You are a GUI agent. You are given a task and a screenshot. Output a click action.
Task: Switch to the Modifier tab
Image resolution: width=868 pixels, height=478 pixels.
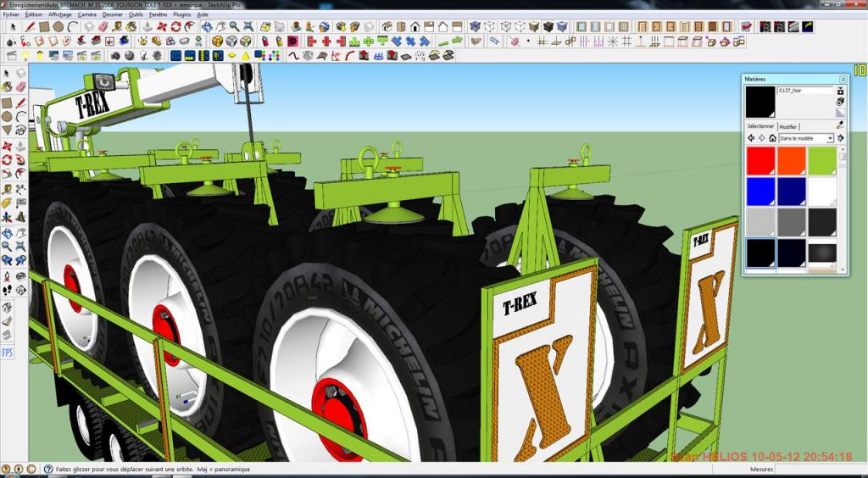point(787,126)
